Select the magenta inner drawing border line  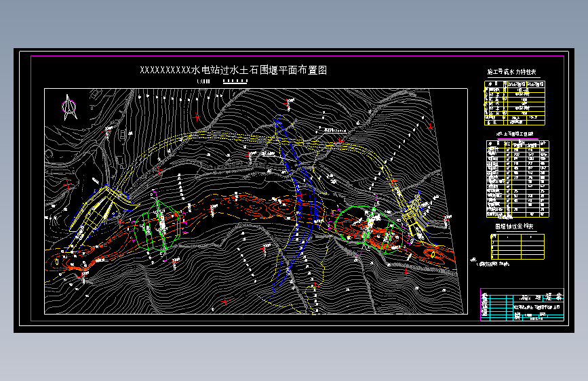click(297, 56)
